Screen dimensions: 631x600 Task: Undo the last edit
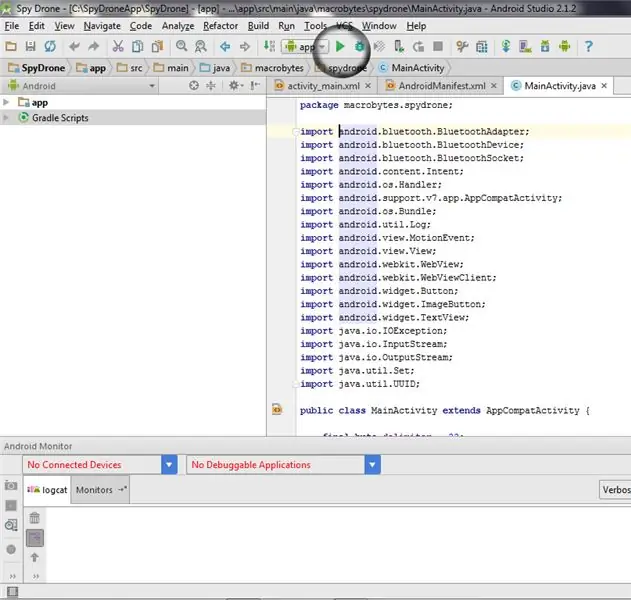[74, 47]
